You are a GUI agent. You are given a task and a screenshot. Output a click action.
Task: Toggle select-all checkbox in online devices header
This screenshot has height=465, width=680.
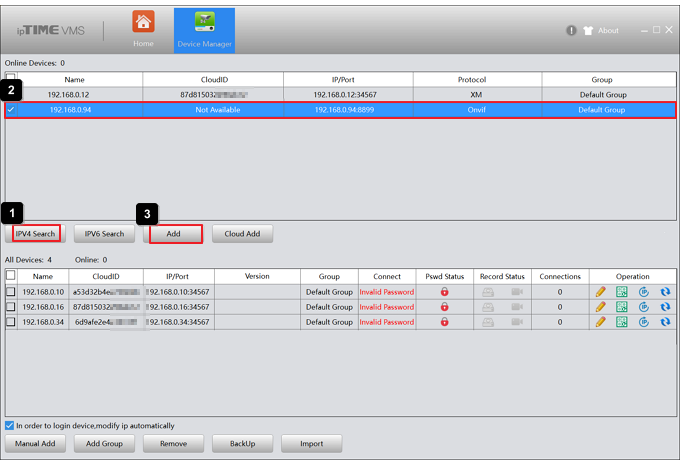click(11, 77)
